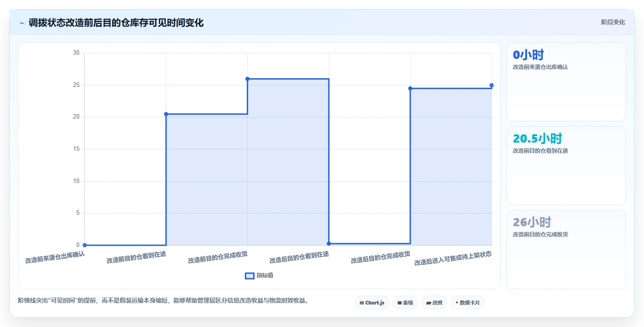
Task: Click the 阶段变化 label in header
Action: tap(613, 22)
